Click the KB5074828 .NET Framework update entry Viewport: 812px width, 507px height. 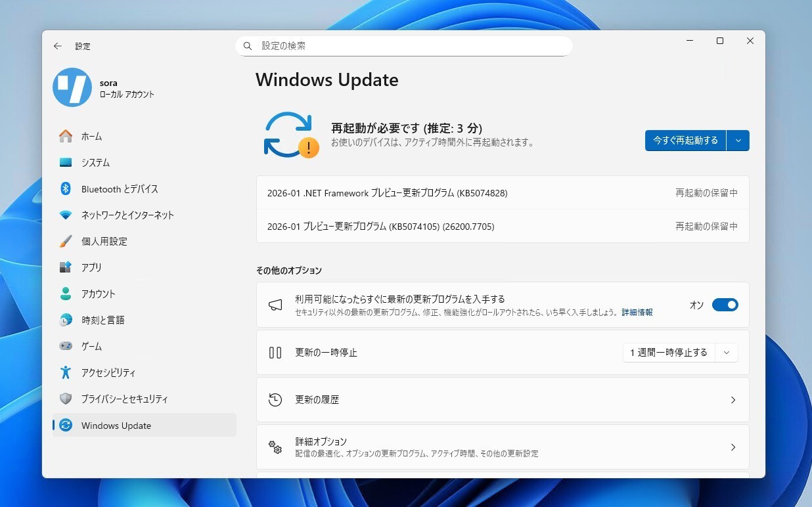503,193
